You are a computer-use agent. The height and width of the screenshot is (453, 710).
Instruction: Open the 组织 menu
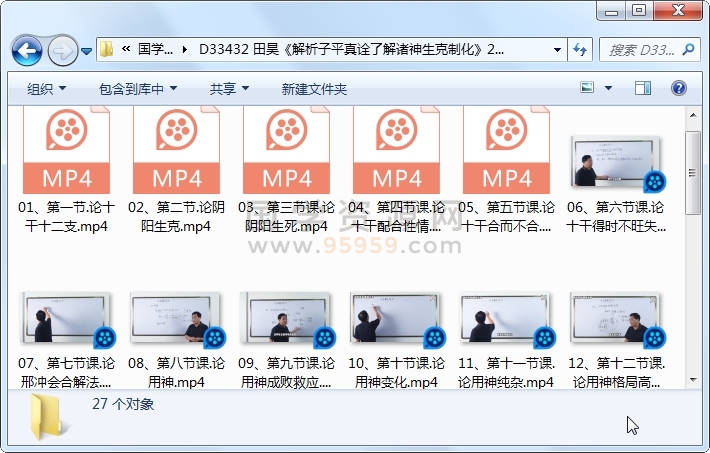click(46, 89)
